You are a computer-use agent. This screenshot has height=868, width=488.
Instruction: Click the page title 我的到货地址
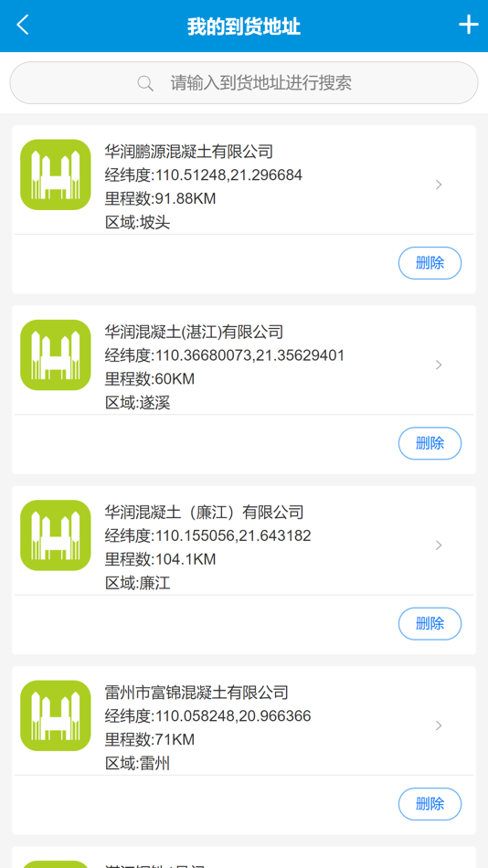[244, 26]
